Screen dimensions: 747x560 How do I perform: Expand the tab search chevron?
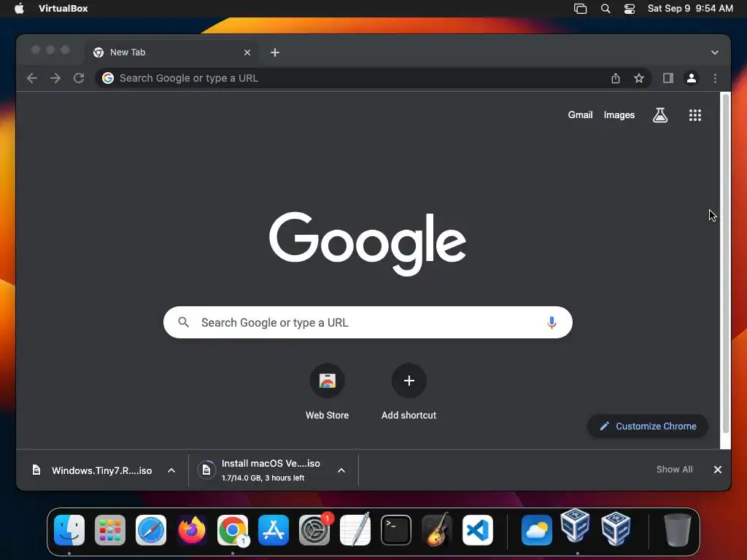pos(714,52)
